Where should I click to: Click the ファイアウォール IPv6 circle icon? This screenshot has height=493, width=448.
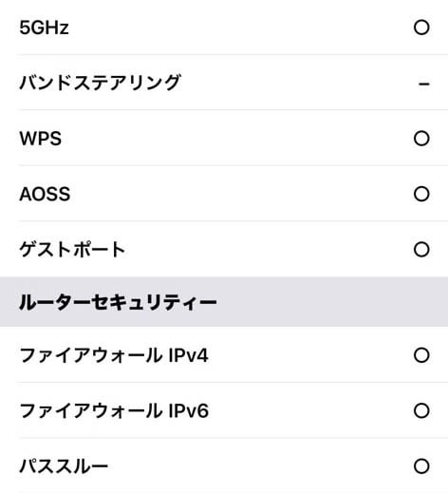[x=421, y=410]
